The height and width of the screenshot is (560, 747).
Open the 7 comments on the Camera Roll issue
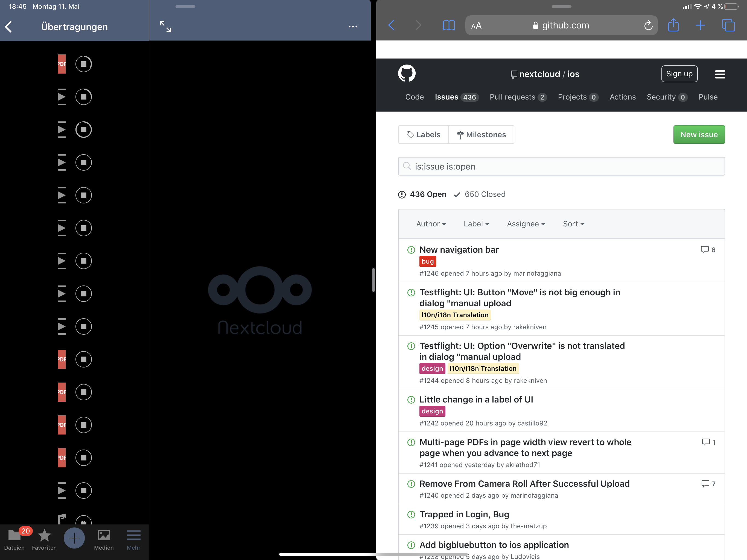[708, 484]
